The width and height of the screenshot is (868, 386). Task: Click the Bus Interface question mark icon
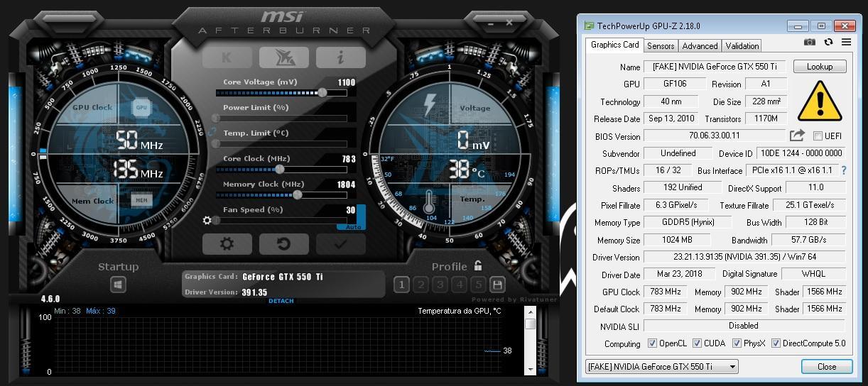tap(844, 170)
